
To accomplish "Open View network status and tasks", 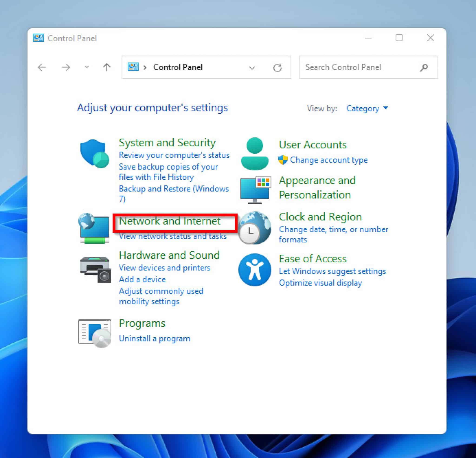I will 173,236.
